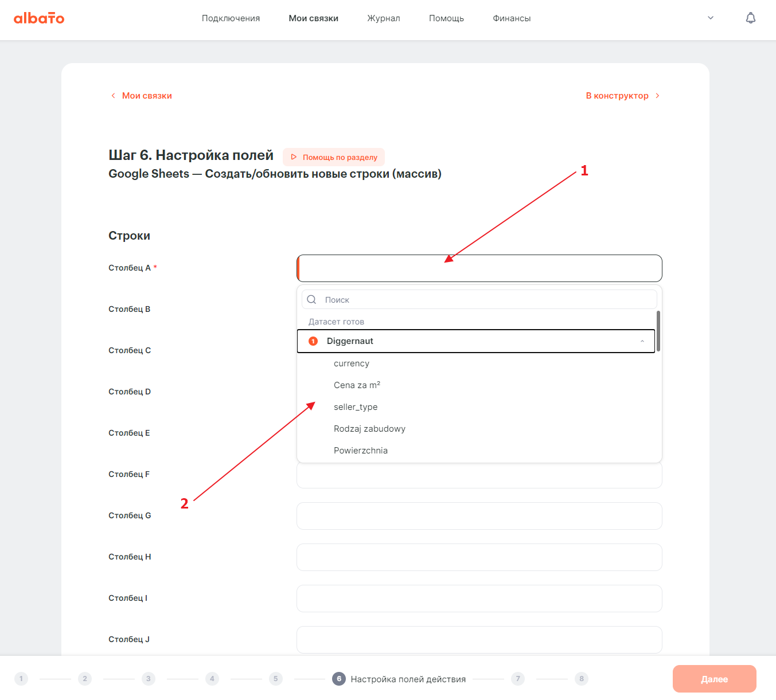776x700 pixels.
Task: Focus the Столбец A input field
Action: coord(479,268)
